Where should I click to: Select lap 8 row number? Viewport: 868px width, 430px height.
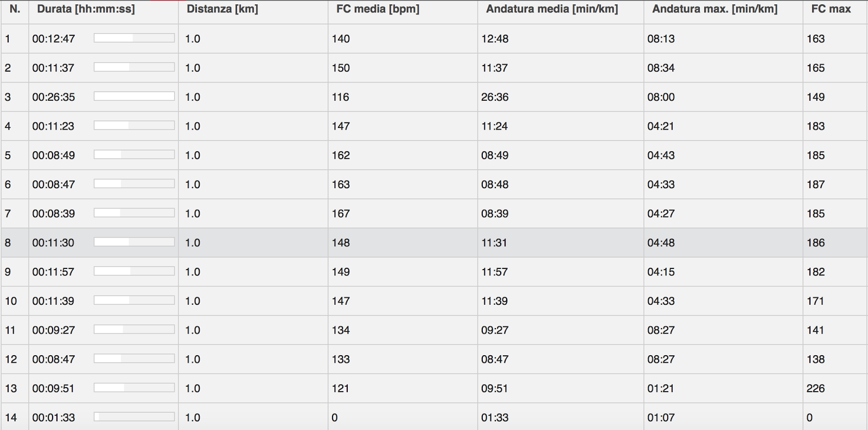click(8, 243)
